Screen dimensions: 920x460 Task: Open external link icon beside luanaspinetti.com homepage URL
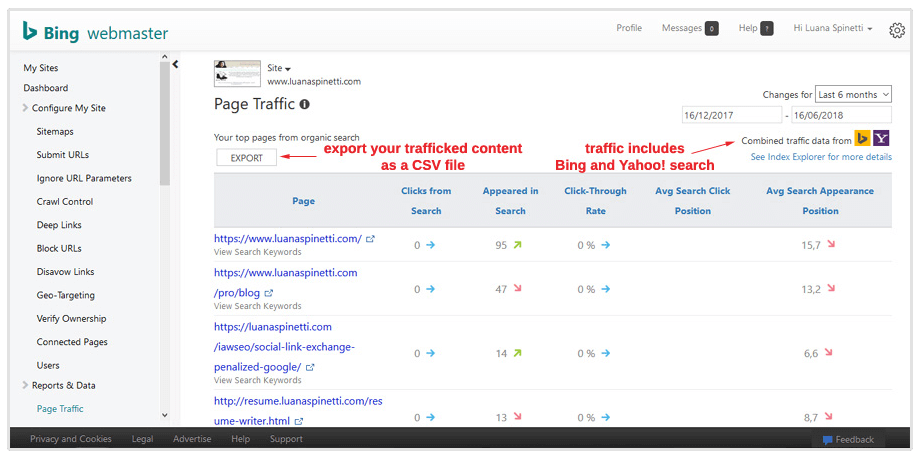point(371,239)
